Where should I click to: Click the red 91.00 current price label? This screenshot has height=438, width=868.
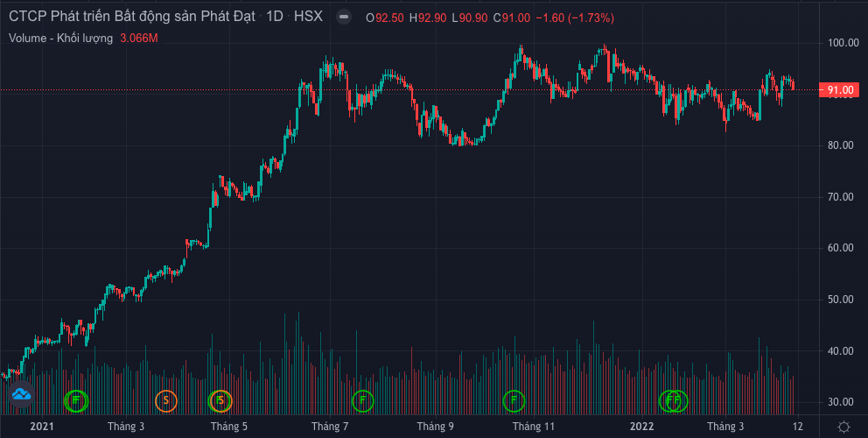(x=838, y=90)
